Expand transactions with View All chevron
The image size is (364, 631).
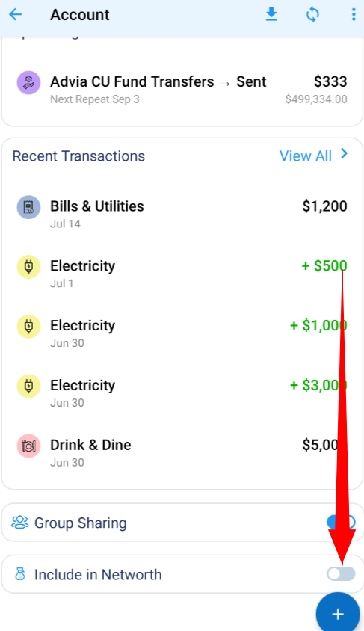click(345, 154)
